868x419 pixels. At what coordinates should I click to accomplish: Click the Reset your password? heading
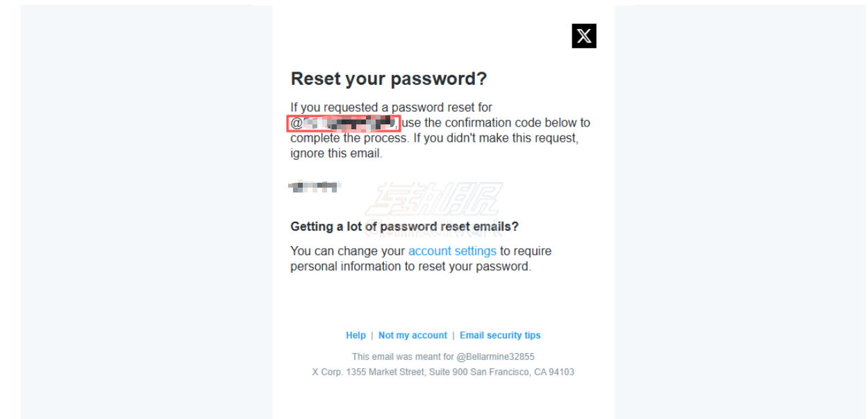pos(389,79)
